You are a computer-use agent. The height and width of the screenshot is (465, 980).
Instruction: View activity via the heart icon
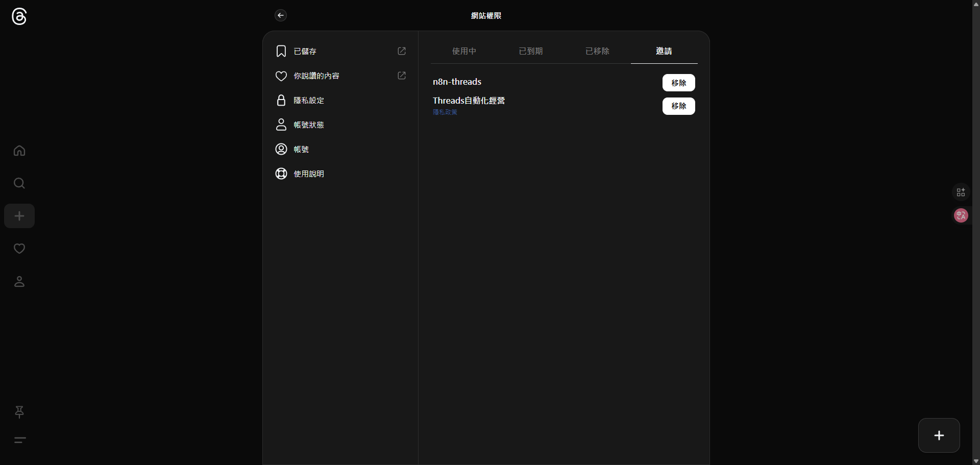pos(19,249)
